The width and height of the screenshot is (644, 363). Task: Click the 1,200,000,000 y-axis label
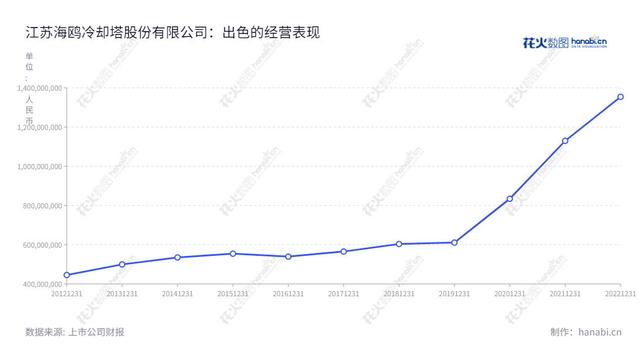click(39, 127)
